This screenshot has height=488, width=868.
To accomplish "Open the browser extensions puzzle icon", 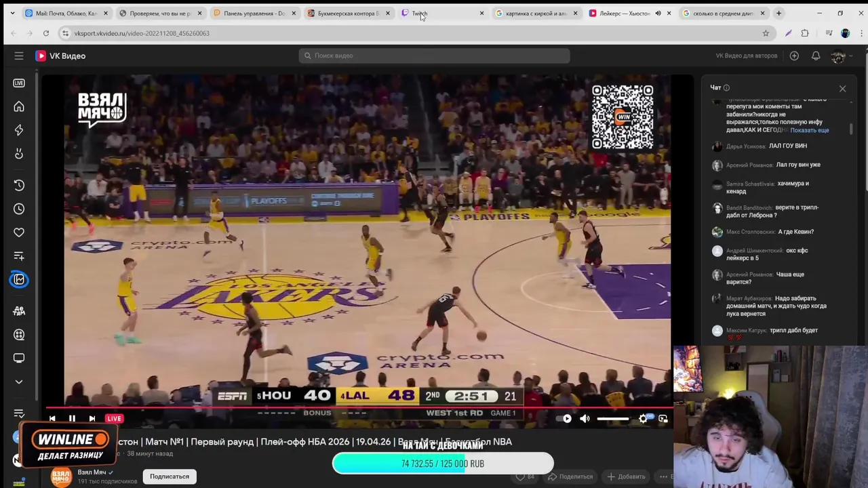I will pos(805,33).
